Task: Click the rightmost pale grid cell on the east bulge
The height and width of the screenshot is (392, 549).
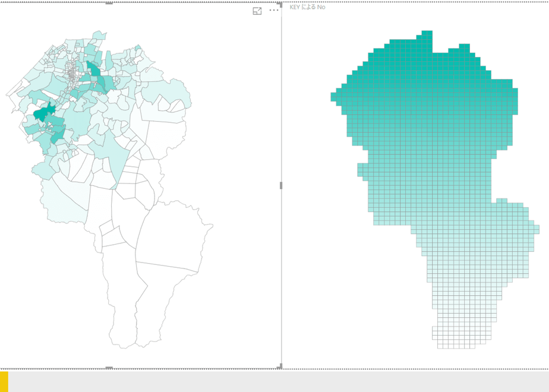Action: (x=537, y=229)
